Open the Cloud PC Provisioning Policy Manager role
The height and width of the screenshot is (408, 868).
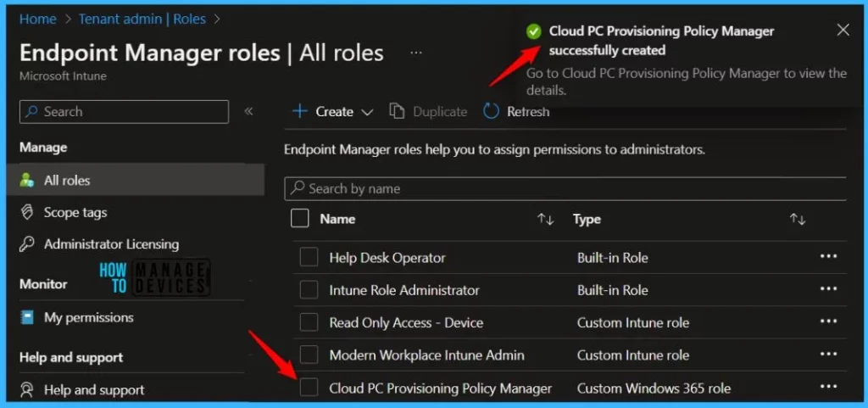[x=441, y=388]
